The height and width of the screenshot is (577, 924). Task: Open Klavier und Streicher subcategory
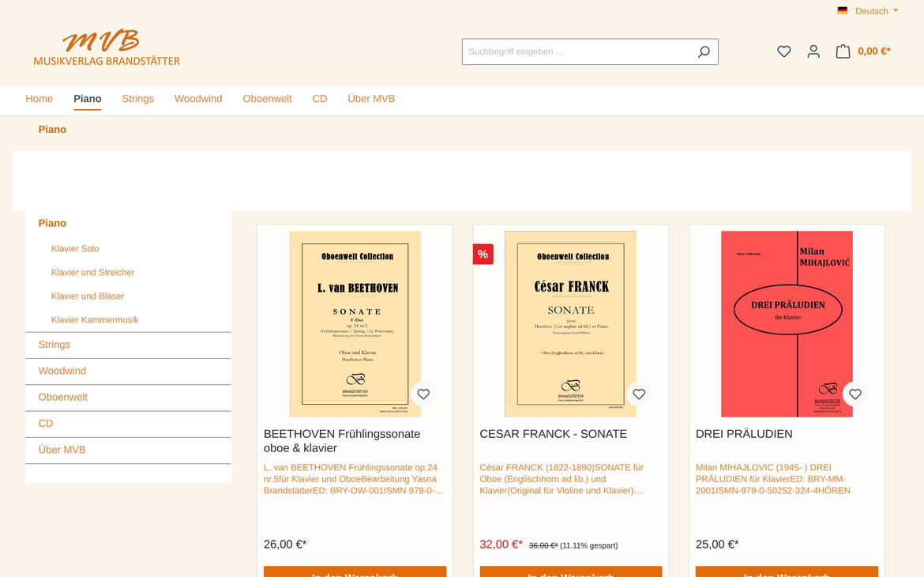tap(92, 272)
